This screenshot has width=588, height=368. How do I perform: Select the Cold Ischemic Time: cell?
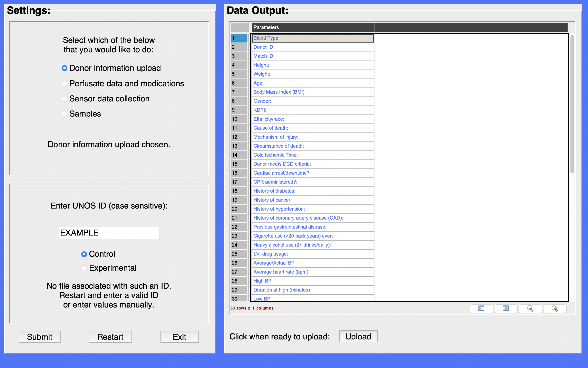pos(313,155)
